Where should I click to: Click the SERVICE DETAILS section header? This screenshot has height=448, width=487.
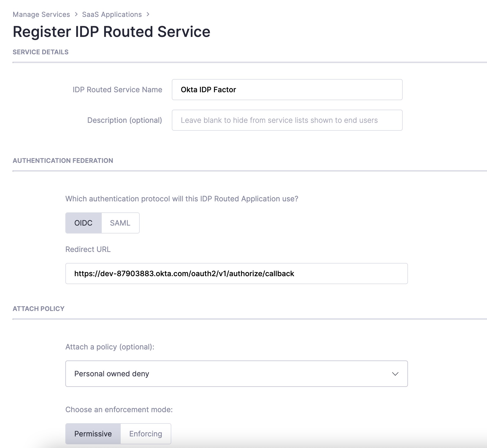(x=41, y=52)
